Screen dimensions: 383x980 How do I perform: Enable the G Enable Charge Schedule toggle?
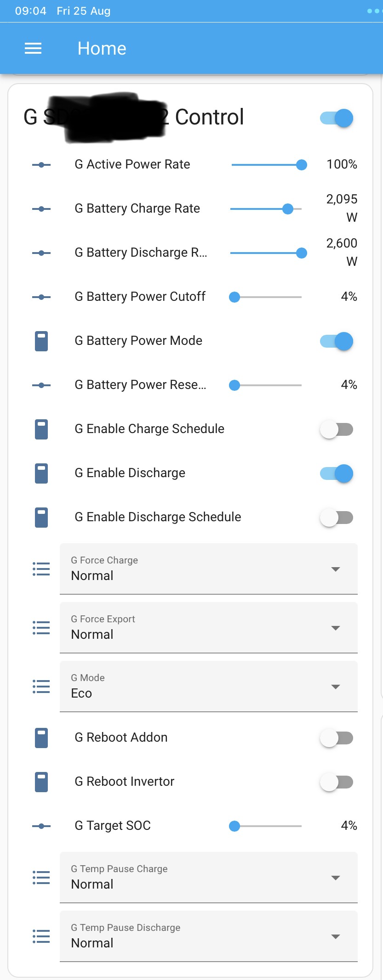coord(337,429)
